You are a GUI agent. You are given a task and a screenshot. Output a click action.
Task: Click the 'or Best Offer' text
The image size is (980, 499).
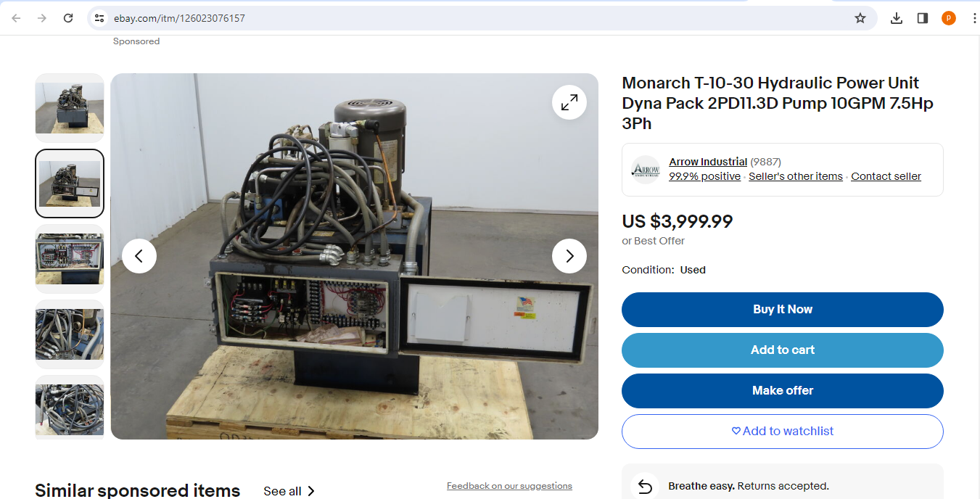(653, 241)
